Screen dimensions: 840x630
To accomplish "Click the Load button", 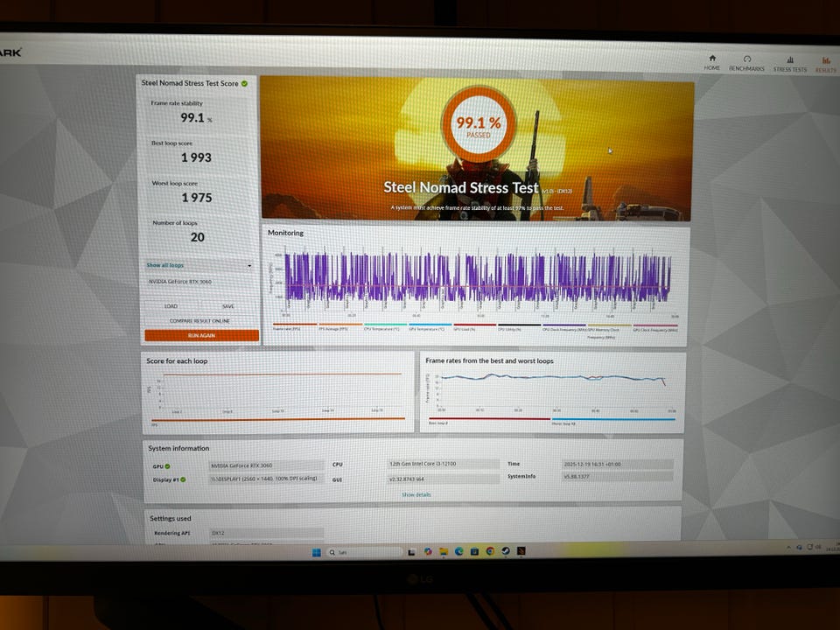I will [171, 306].
